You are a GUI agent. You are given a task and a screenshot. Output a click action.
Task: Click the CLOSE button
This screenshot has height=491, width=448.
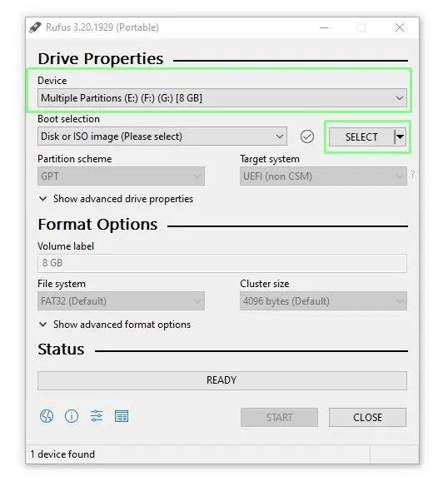367,417
